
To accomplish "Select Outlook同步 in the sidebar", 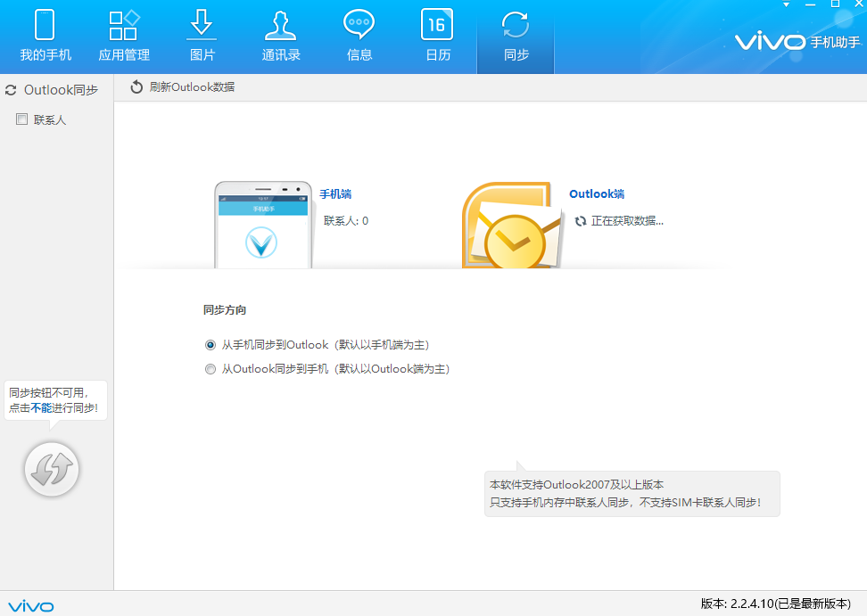I will tap(52, 90).
